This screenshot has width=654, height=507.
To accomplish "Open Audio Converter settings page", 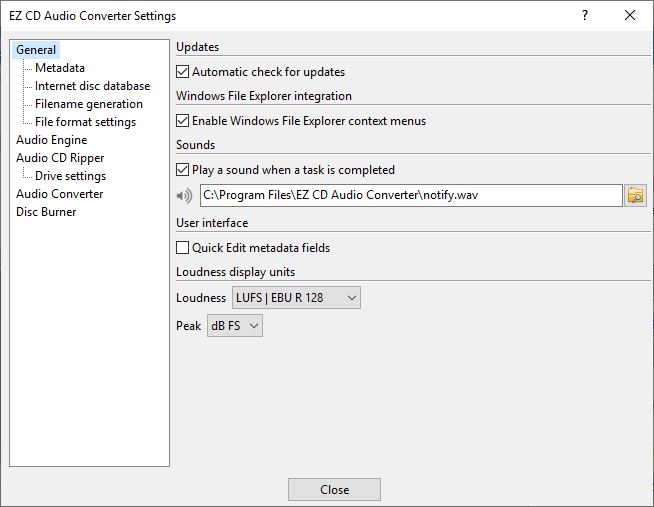I will (60, 194).
